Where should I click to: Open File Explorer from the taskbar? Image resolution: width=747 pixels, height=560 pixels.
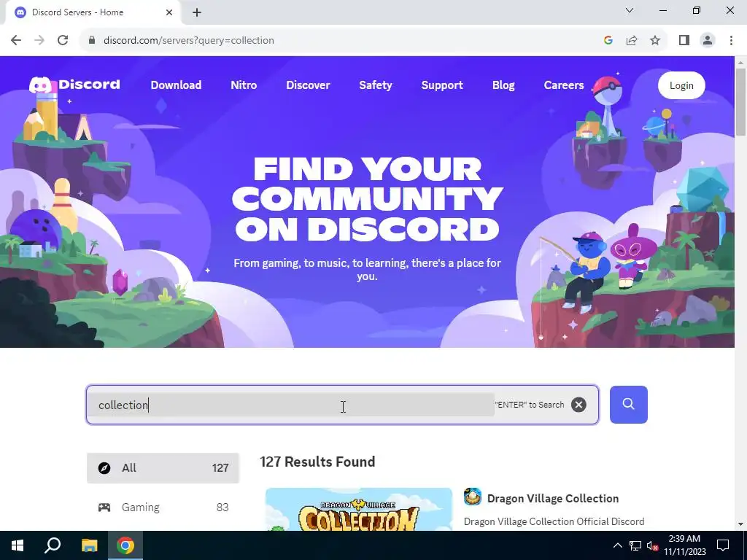point(89,545)
